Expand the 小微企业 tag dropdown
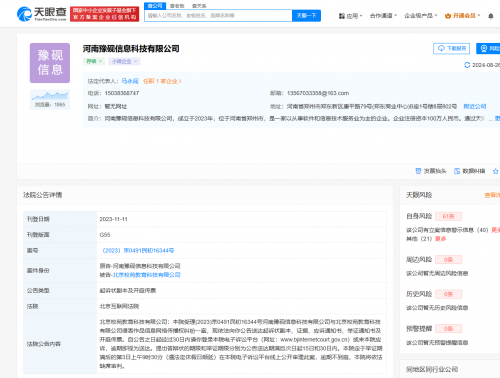The width and height of the screenshot is (500, 378). coord(124,61)
